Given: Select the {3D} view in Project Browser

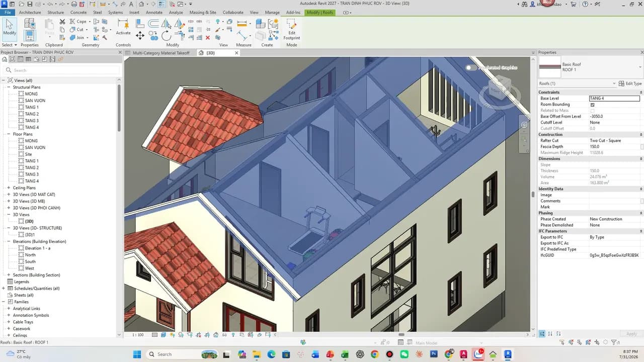Looking at the screenshot, I should point(29,221).
